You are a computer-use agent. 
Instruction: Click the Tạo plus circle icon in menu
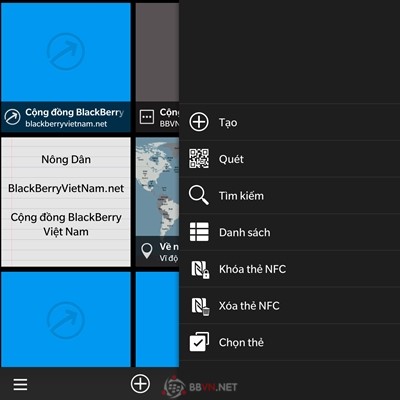[199, 122]
